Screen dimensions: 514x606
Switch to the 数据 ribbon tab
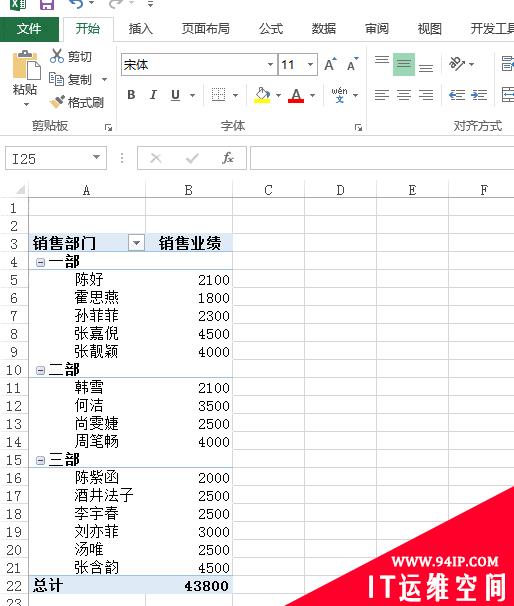click(324, 29)
